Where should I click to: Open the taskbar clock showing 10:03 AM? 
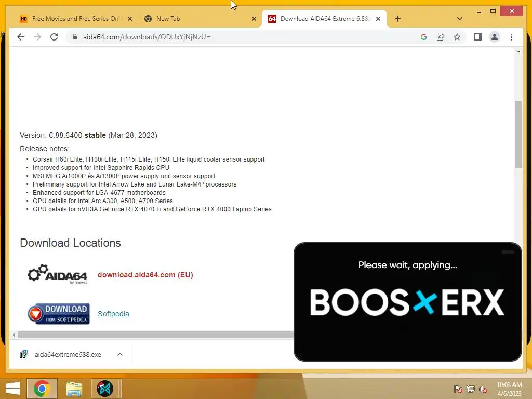point(509,389)
